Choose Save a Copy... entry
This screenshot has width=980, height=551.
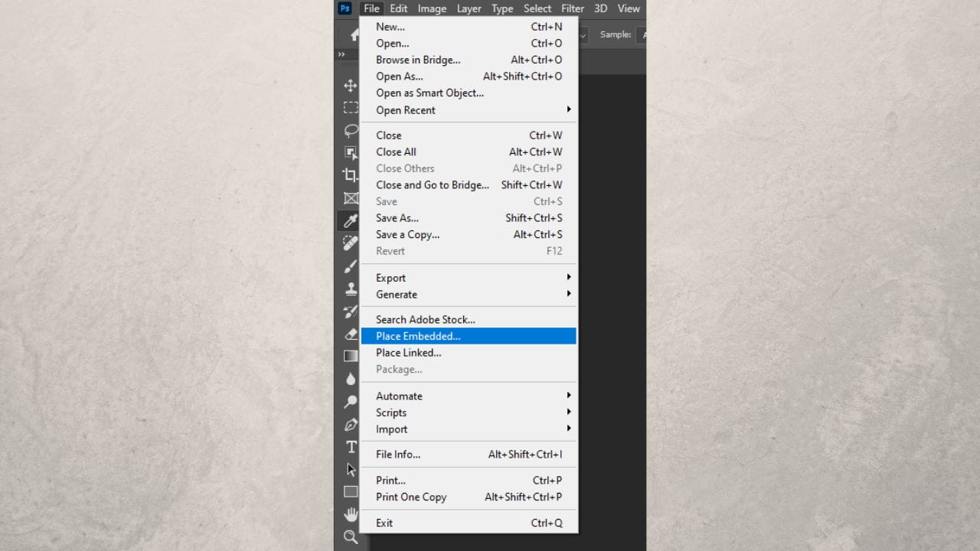469,235
